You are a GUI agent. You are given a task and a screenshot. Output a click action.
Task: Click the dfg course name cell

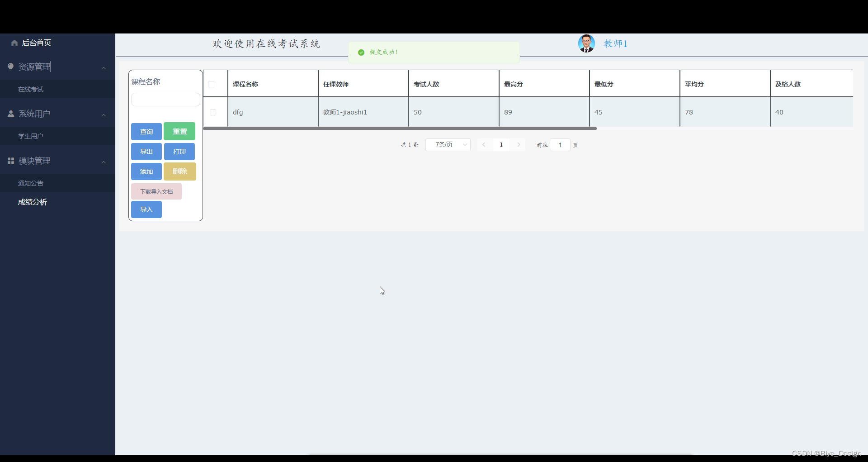coord(273,112)
